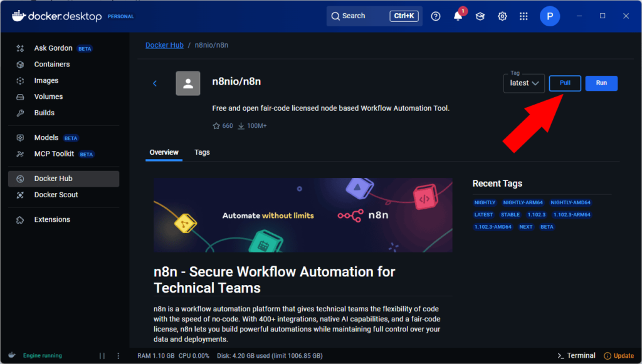
Task: Open Images in the sidebar
Action: [x=63, y=81]
